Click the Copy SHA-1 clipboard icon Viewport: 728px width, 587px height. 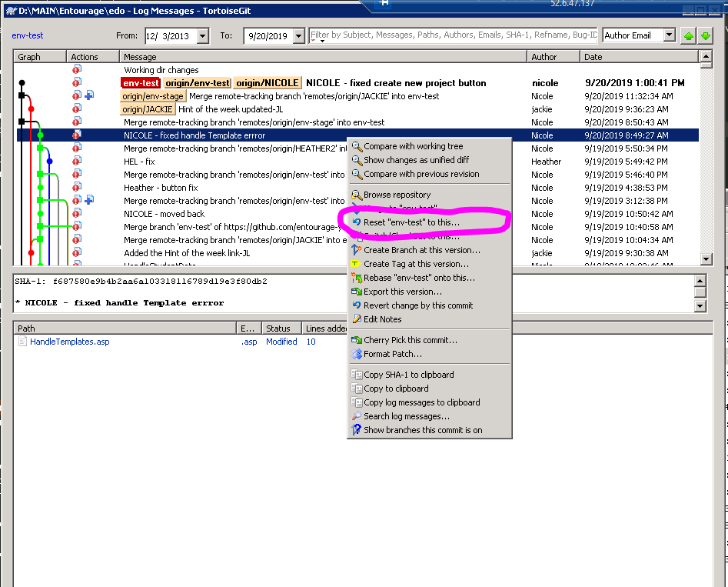pyautogui.click(x=357, y=375)
